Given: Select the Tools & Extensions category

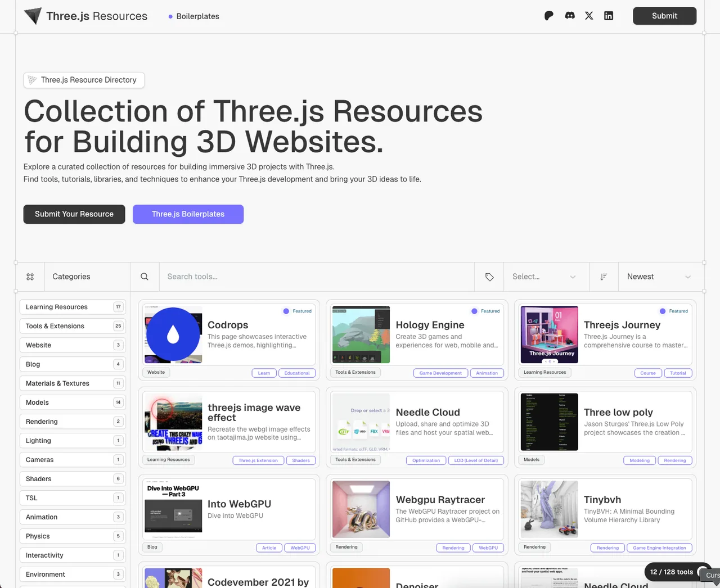Looking at the screenshot, I should point(73,326).
